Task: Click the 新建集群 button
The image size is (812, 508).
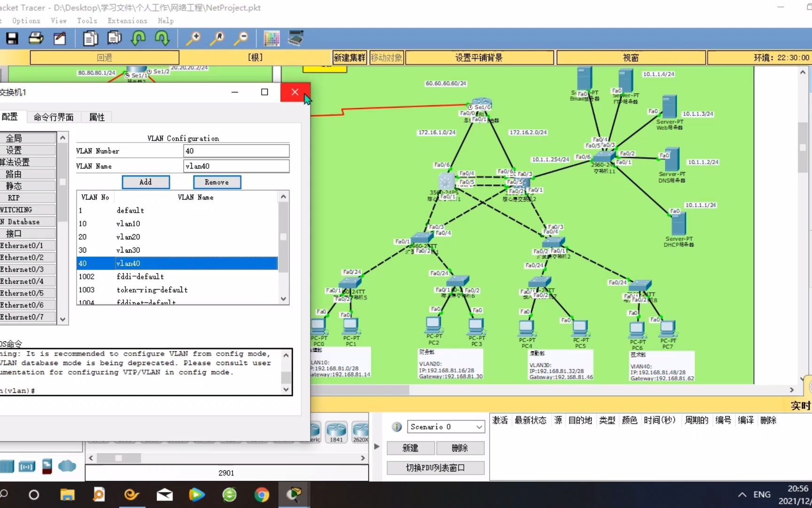Action: pyautogui.click(x=349, y=58)
